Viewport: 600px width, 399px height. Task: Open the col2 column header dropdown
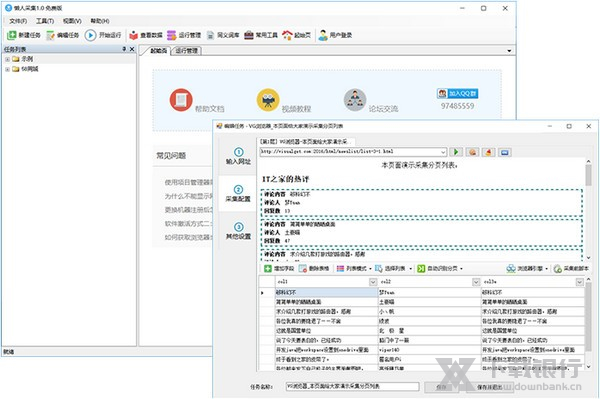pos(476,282)
